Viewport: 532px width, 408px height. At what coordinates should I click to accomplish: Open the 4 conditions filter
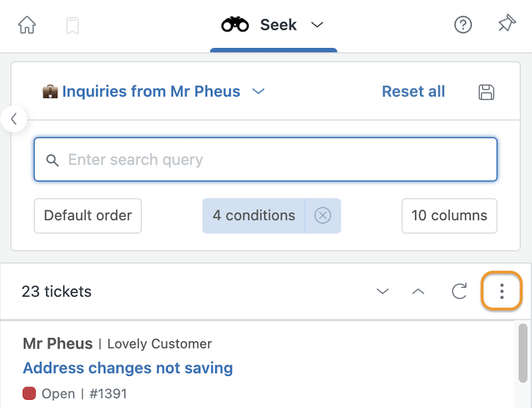click(254, 216)
